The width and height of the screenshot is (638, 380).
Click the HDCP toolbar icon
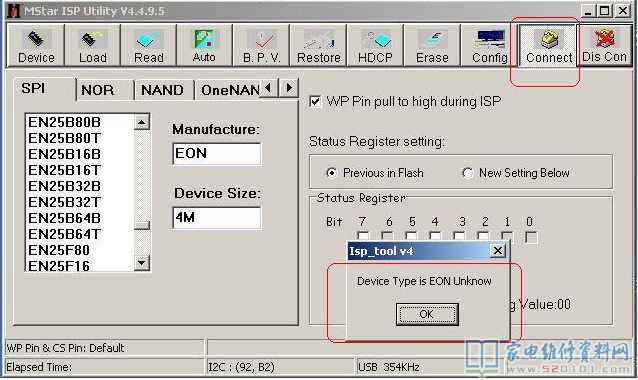(x=375, y=45)
